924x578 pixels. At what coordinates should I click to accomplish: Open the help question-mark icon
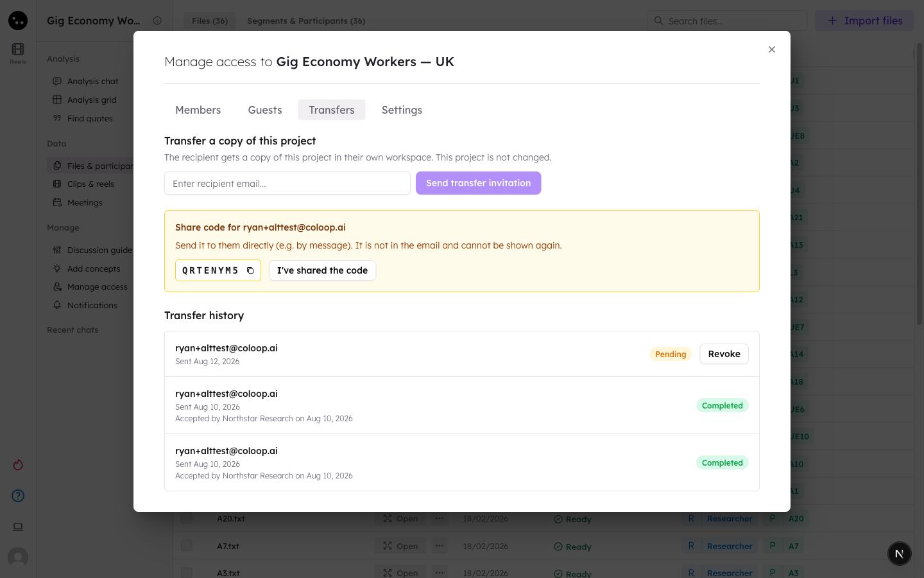click(x=18, y=495)
